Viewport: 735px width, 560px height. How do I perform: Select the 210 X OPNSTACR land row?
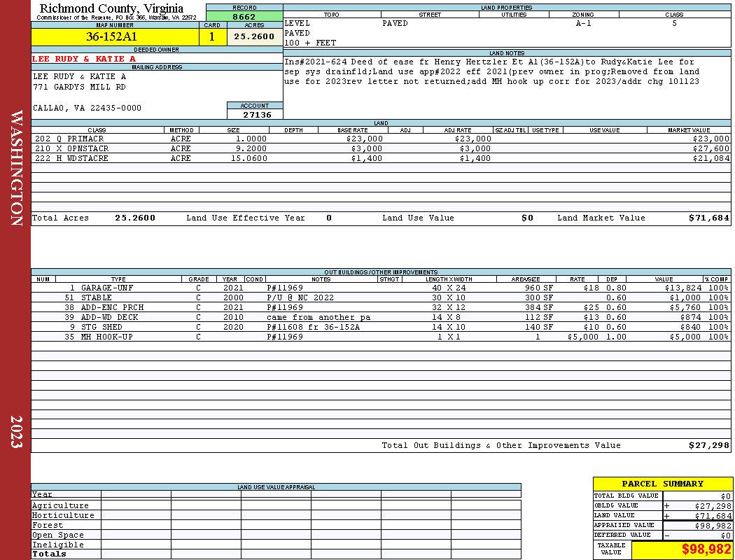tap(381, 148)
